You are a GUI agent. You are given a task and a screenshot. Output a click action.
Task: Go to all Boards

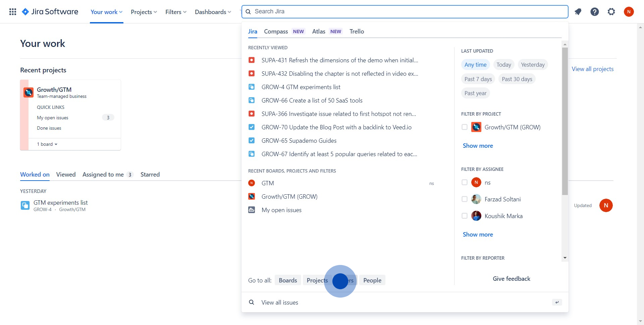pos(288,280)
